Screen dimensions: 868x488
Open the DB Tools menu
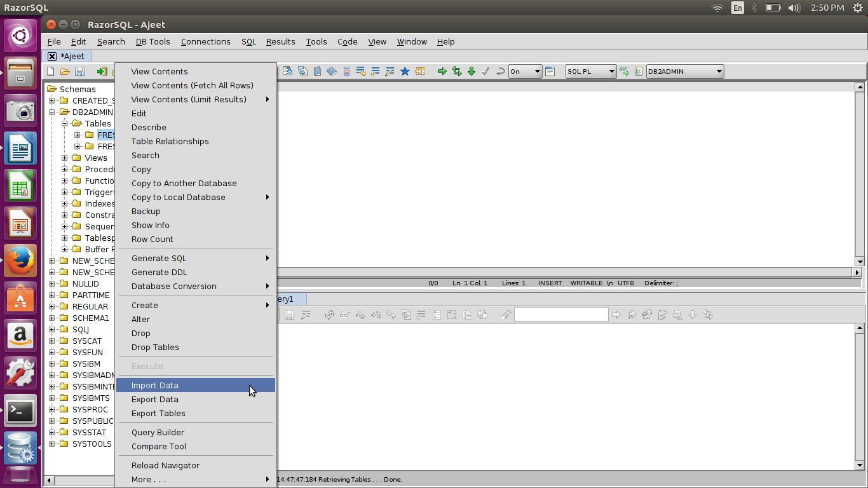153,41
